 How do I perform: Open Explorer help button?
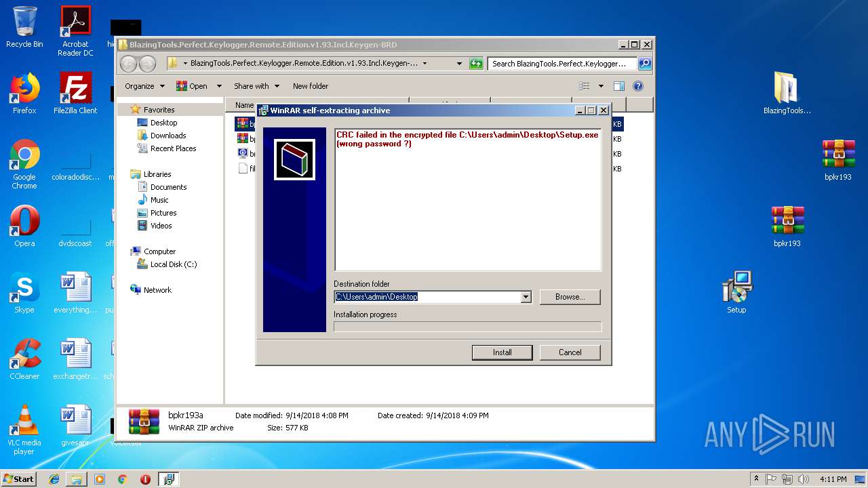(637, 86)
